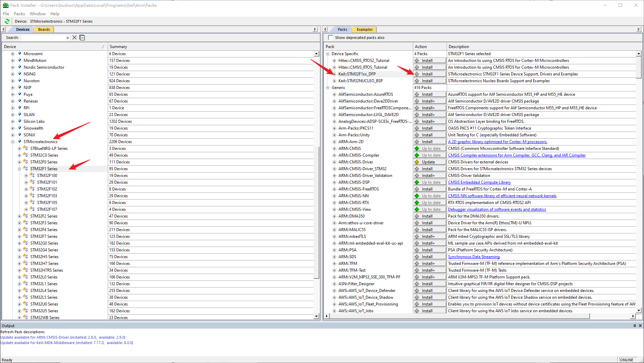644x363 pixels.
Task: Click the Action column header
Action: click(x=430, y=47)
